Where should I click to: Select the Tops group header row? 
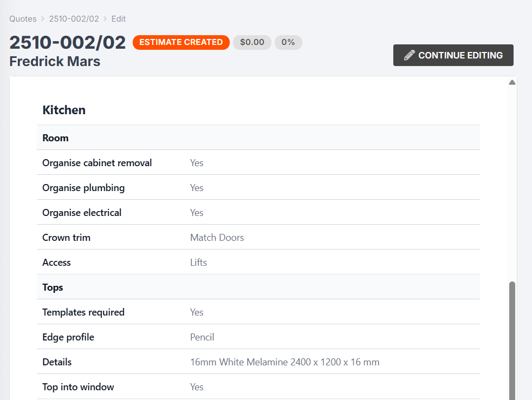click(258, 287)
